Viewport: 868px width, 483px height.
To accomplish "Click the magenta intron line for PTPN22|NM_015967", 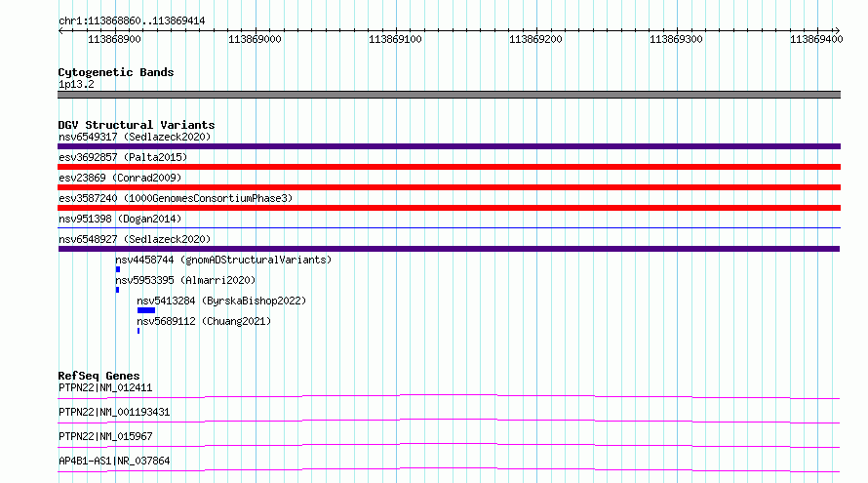I will 449,445.
